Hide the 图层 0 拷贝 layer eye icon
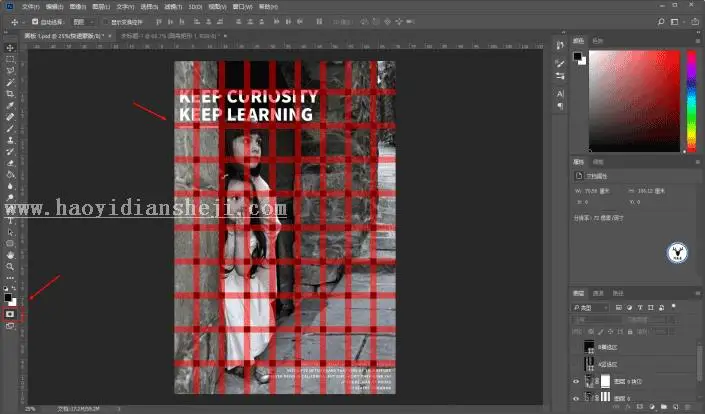 tap(576, 381)
